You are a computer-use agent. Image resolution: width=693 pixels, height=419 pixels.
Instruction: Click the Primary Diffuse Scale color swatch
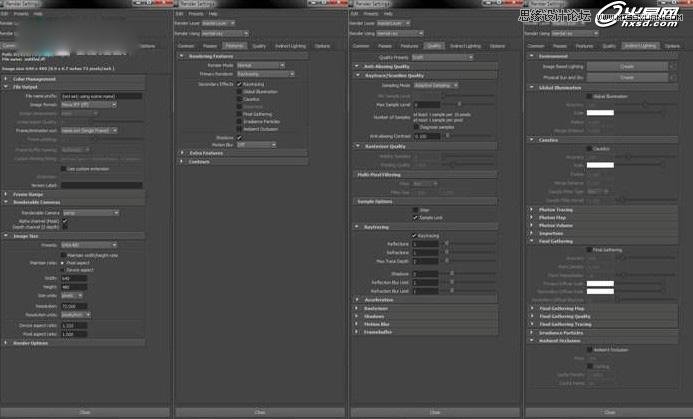pyautogui.click(x=600, y=285)
